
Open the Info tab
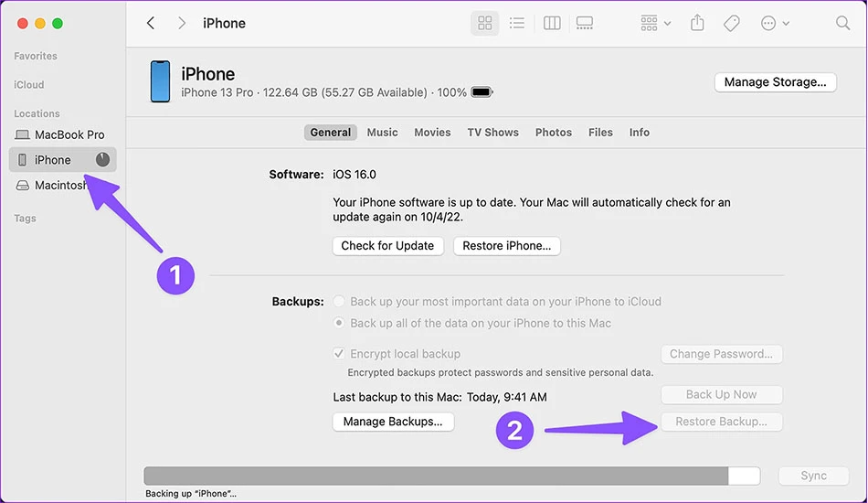(x=639, y=133)
